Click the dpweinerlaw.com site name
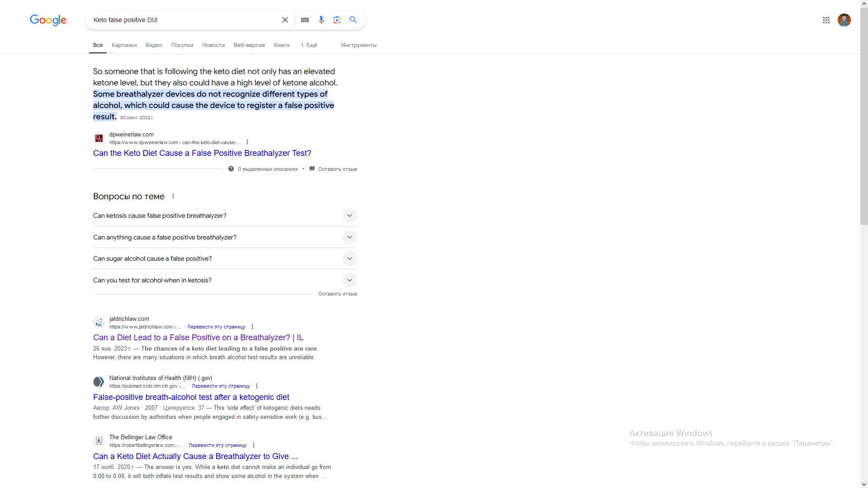Viewport: 868px width, 488px height. tap(132, 134)
